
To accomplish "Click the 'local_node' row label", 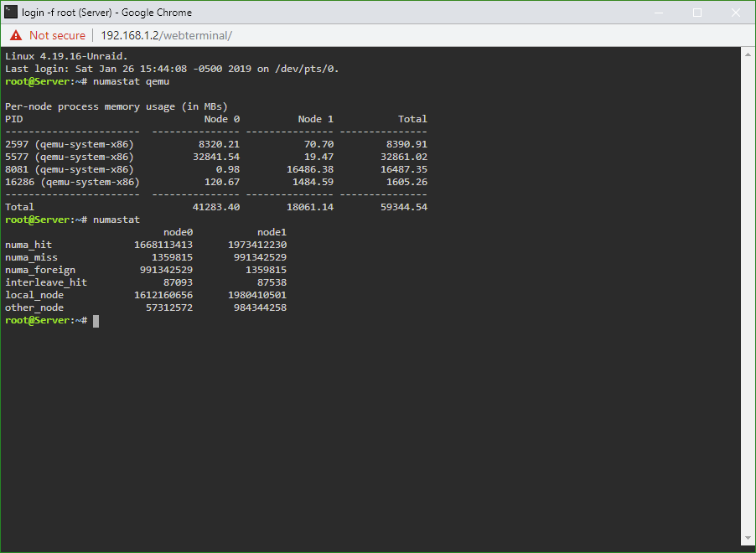I will 34,295.
